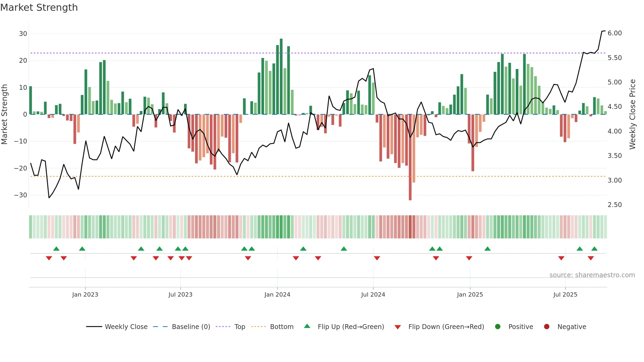The image size is (644, 362).
Task: Click the vertical Market Strength axis title
Action: click(4, 114)
